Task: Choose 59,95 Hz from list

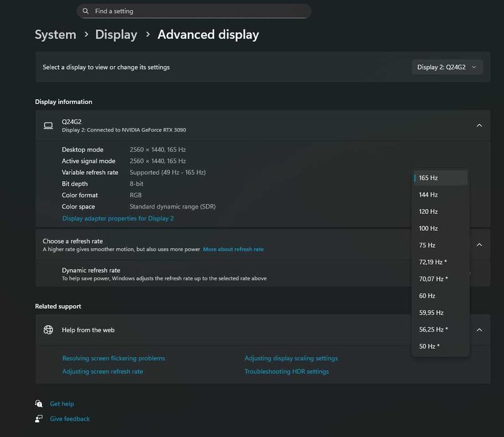Action: pos(440,313)
